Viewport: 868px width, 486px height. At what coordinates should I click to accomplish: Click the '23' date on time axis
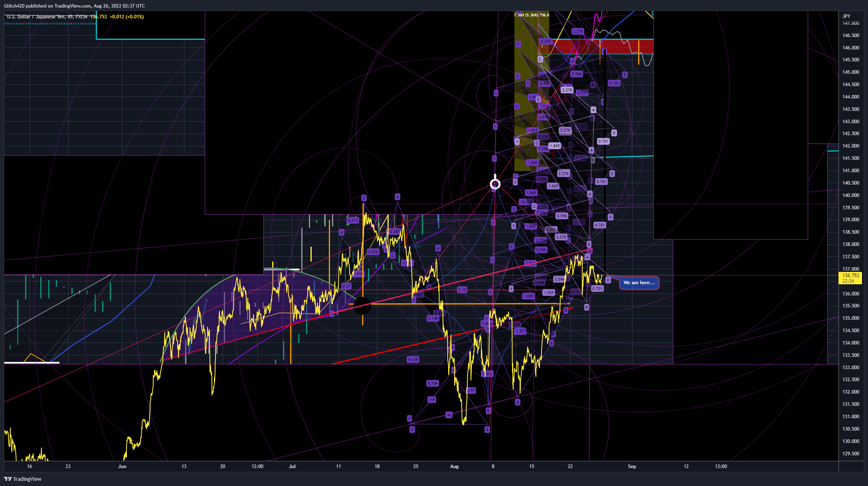pyautogui.click(x=68, y=466)
